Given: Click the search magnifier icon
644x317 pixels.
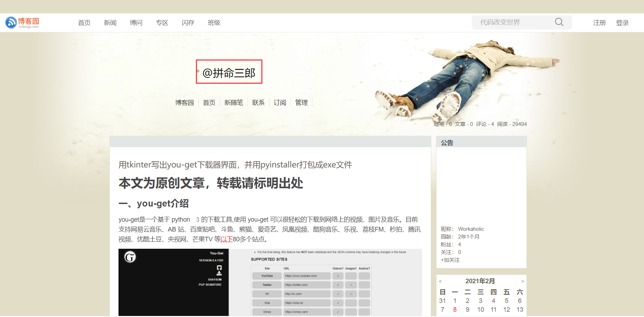Looking at the screenshot, I should 559,22.
